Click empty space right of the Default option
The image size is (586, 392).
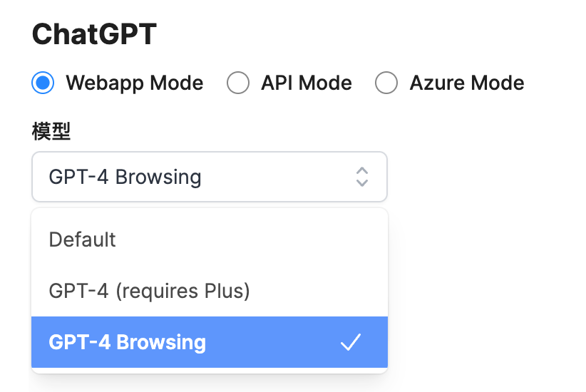(250, 239)
